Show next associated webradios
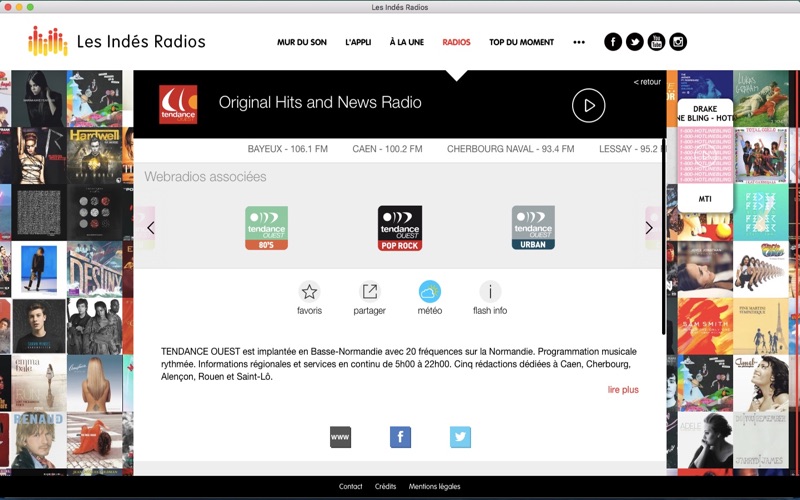This screenshot has width=800, height=500. coord(649,228)
